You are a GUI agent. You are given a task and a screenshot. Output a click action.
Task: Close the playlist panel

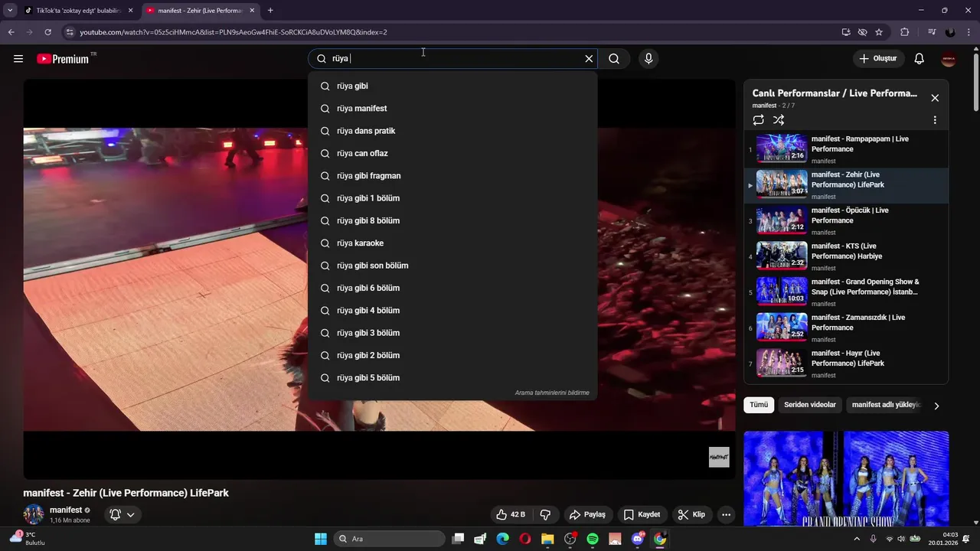point(935,98)
